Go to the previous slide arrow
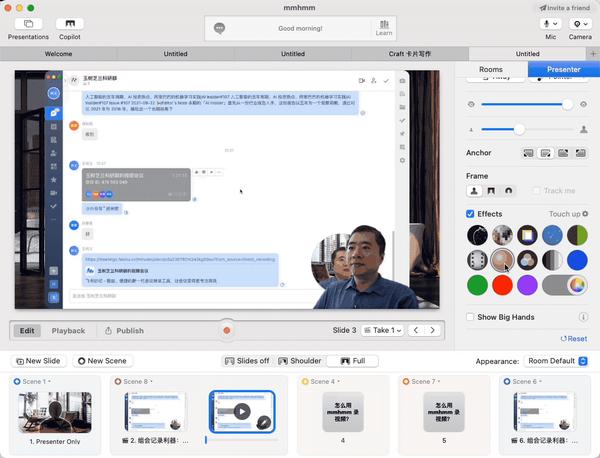The width and height of the screenshot is (600, 458). [416, 330]
